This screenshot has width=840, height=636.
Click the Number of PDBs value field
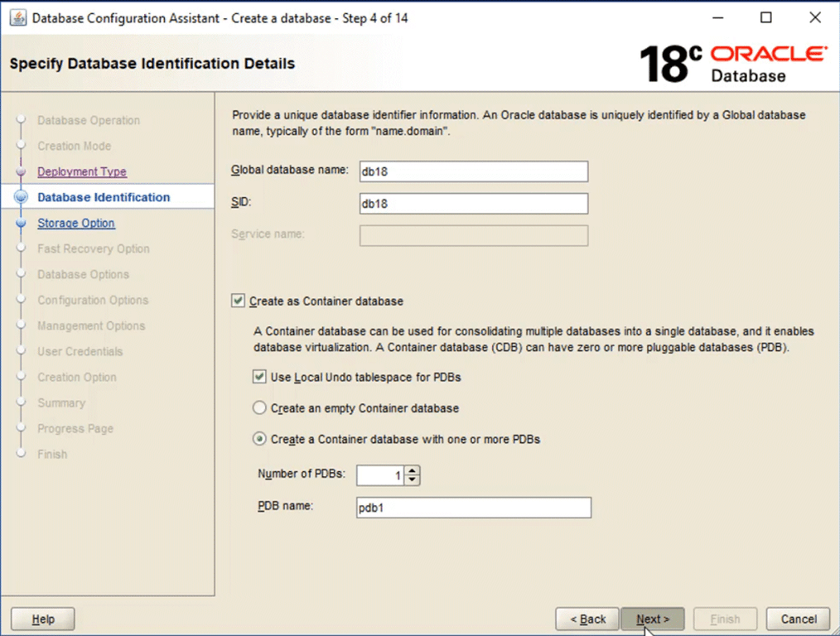pos(380,475)
